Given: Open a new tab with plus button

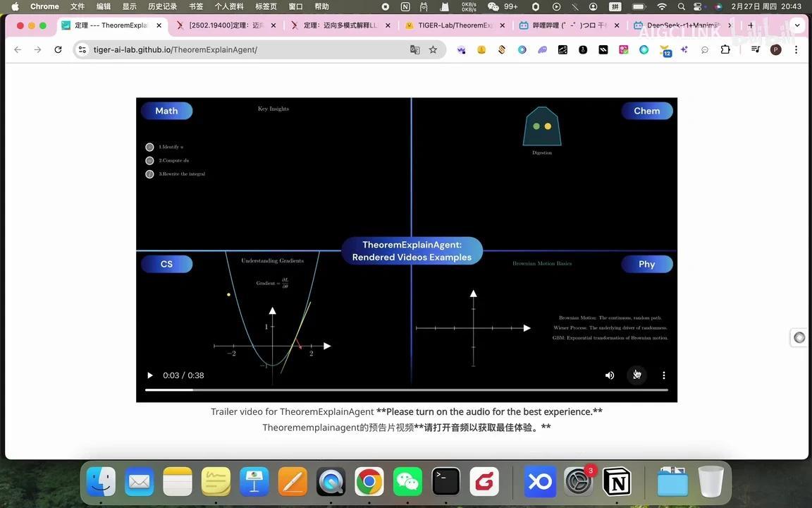Looking at the screenshot, I should [x=751, y=25].
